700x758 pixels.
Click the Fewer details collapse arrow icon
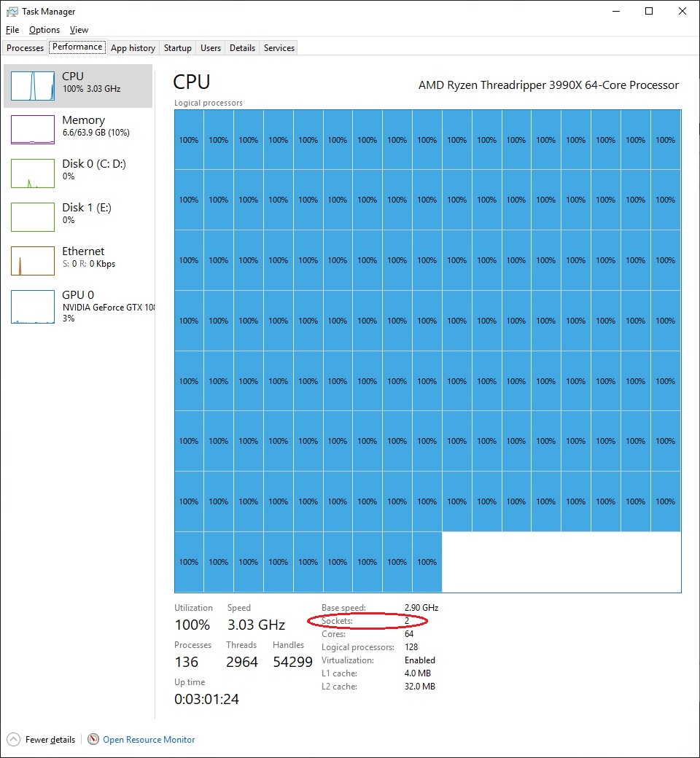pos(14,739)
